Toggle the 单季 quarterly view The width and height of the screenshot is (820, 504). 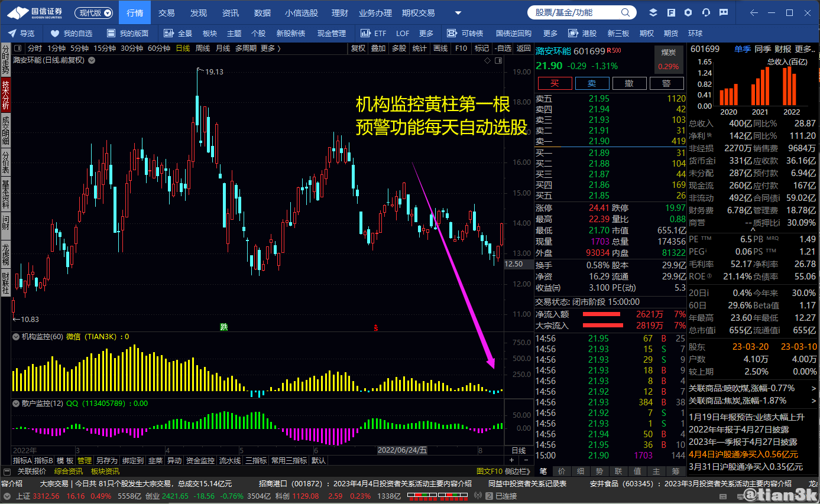point(742,49)
